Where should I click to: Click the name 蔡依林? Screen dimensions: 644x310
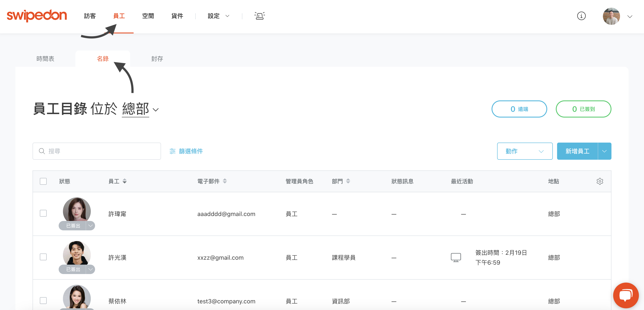[x=117, y=301]
